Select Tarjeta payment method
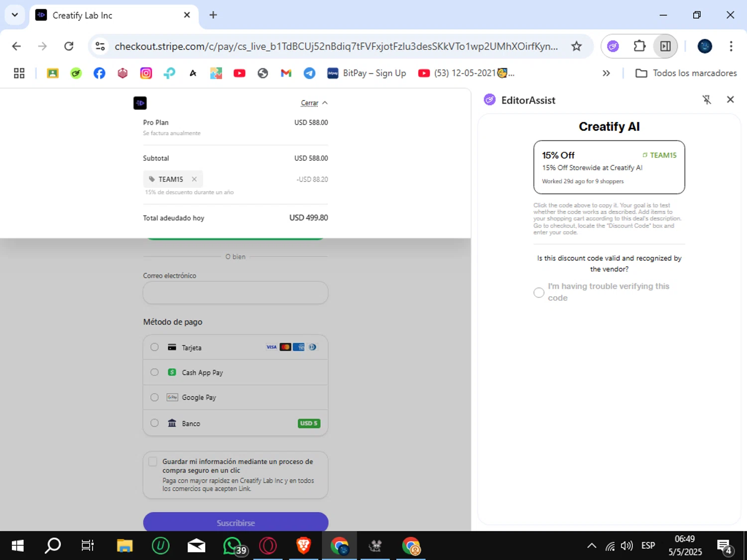 pyautogui.click(x=236, y=347)
